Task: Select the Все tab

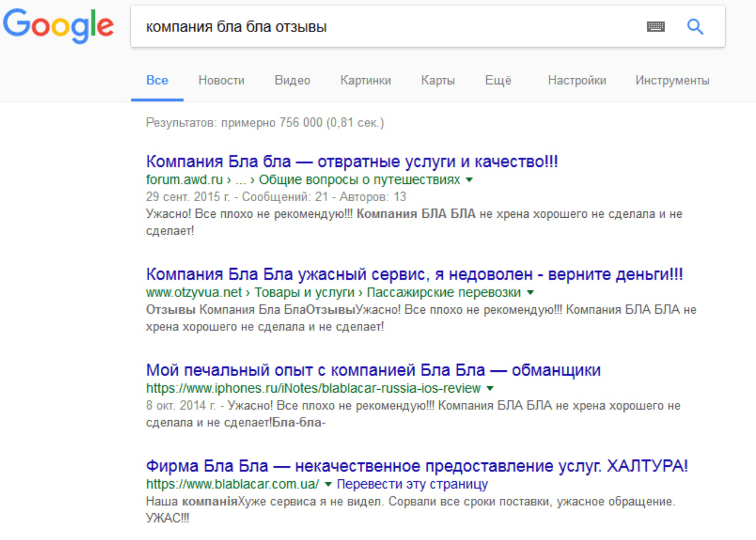Action: tap(157, 81)
